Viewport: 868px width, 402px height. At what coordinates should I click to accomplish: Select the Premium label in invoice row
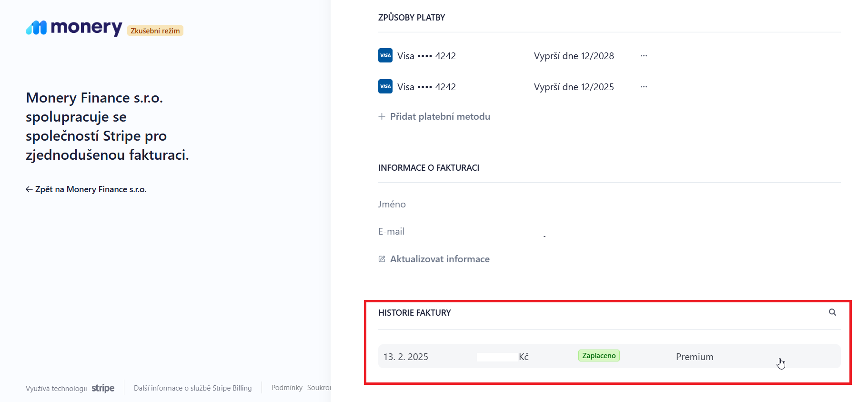(695, 357)
